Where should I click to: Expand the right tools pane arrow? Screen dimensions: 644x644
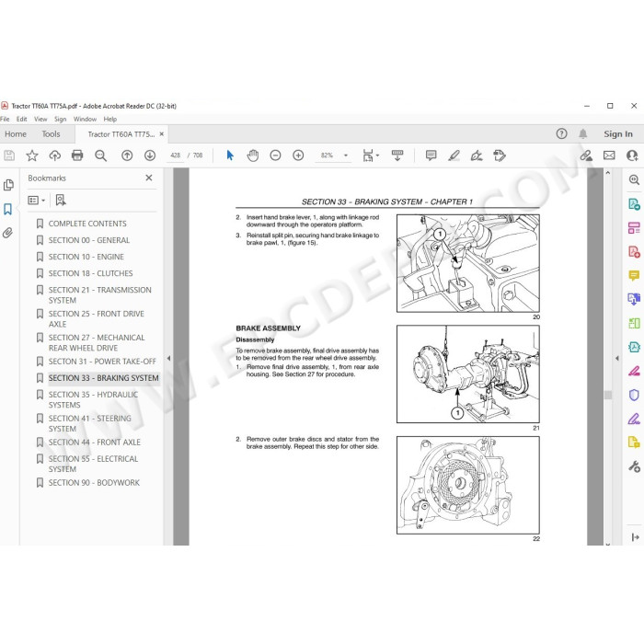click(617, 358)
